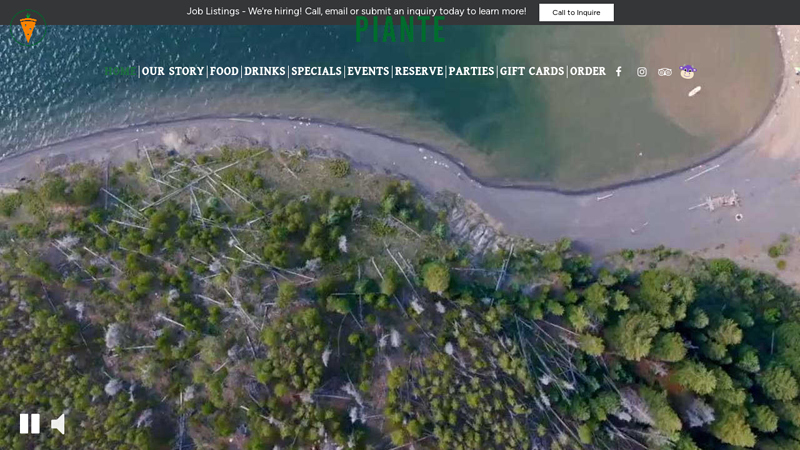Open the DRINKS menu page

[x=265, y=71]
